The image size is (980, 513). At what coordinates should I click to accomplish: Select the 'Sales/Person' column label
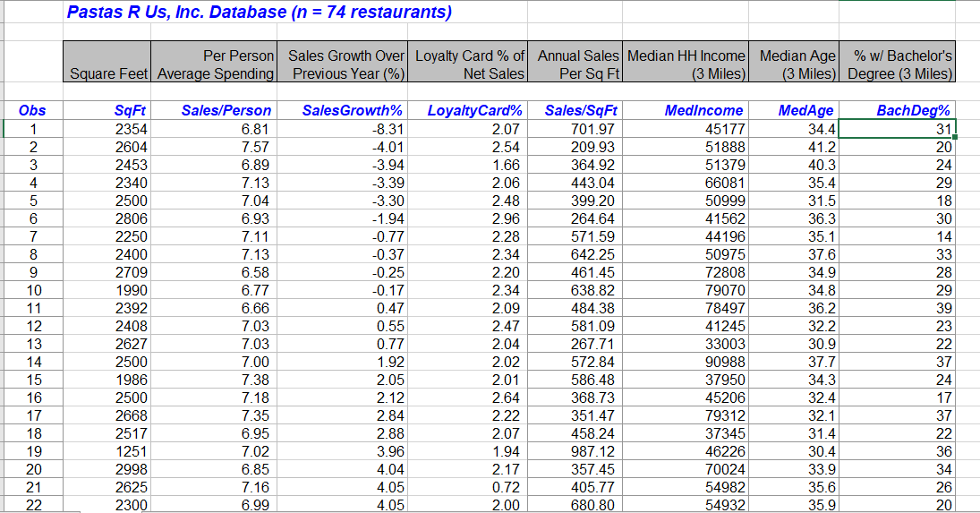214,111
